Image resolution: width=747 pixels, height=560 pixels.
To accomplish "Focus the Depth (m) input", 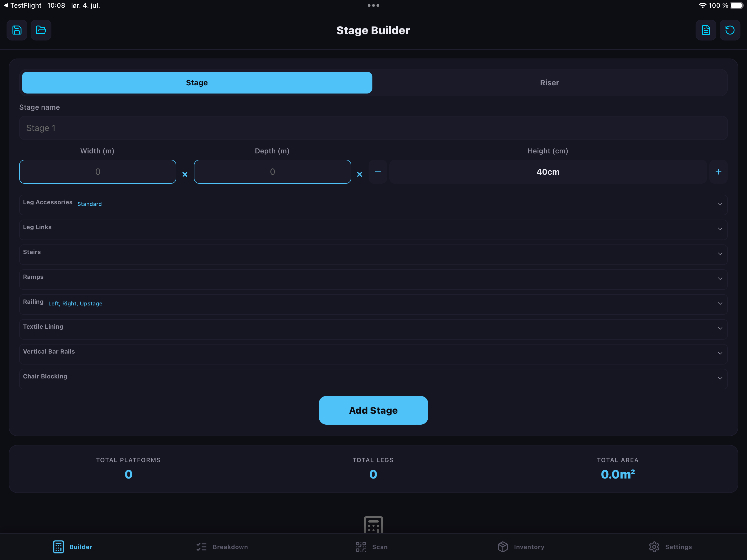I will pos(273,171).
